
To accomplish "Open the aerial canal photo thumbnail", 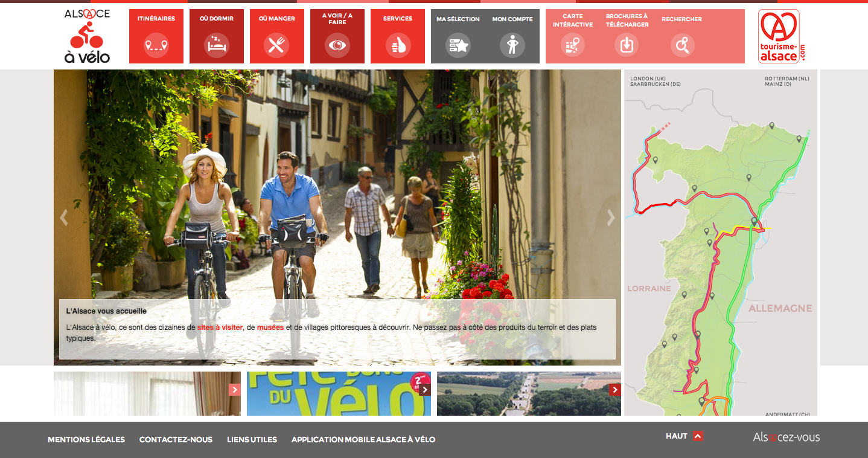I will click(529, 393).
